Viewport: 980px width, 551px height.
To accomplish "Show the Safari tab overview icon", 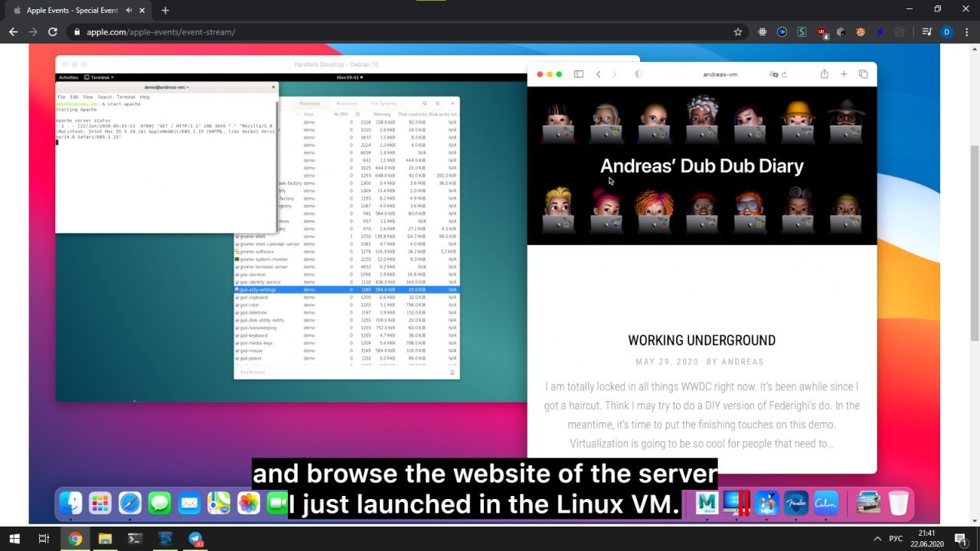I will [863, 74].
